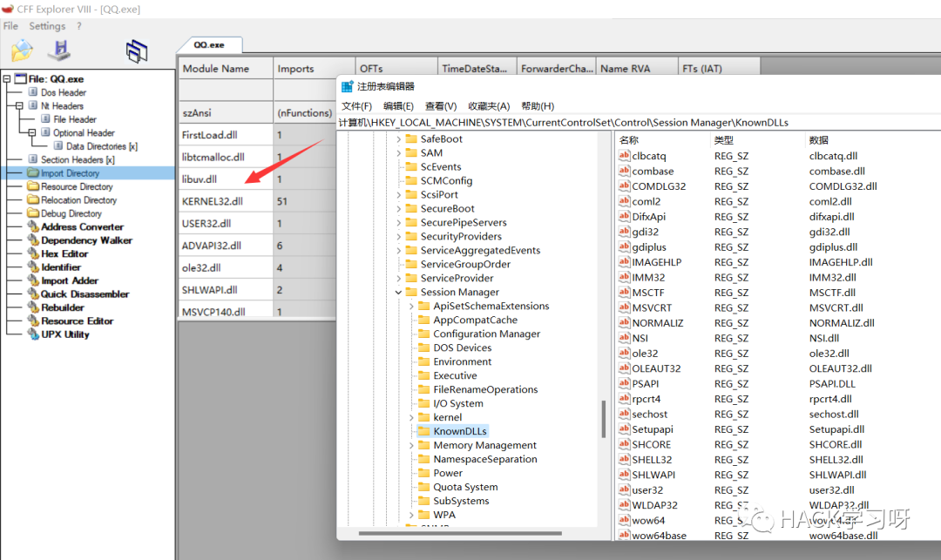941x560 pixels.
Task: Open the Relocation Directory folder
Action: click(78, 199)
